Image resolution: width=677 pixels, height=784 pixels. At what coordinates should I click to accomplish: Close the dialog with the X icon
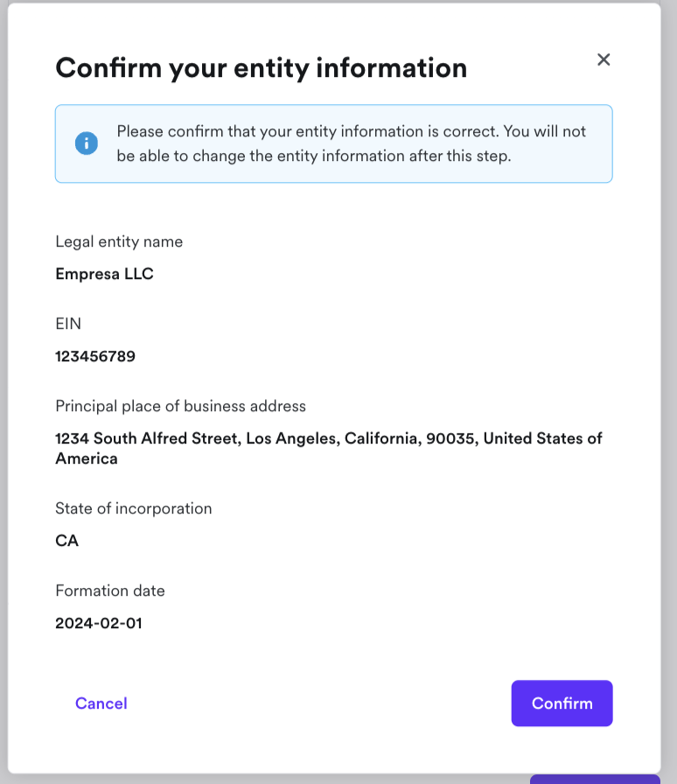point(604,59)
